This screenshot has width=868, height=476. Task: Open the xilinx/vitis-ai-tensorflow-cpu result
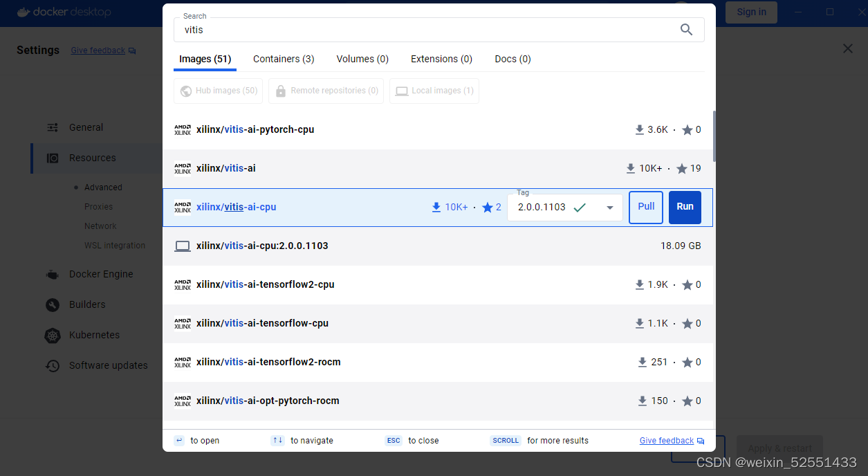pyautogui.click(x=438, y=323)
